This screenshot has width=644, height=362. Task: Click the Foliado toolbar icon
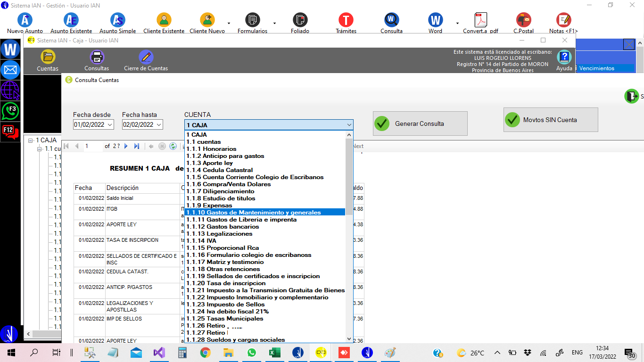(300, 20)
